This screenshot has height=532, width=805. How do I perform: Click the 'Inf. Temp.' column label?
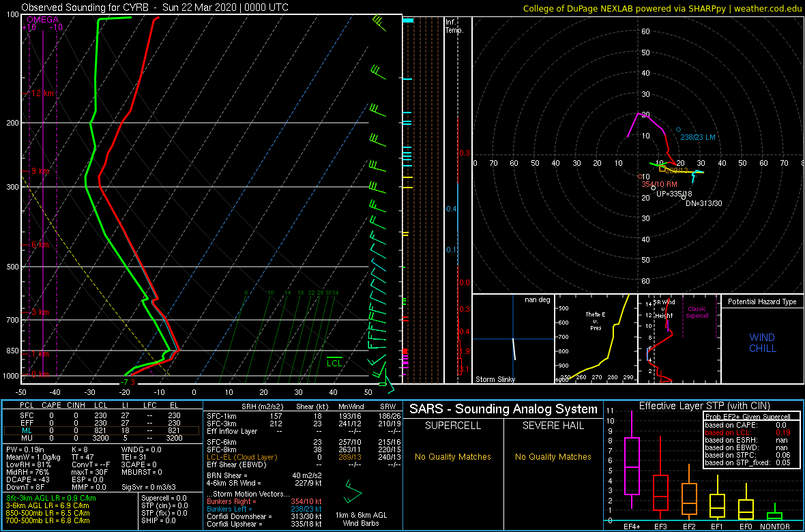(454, 27)
